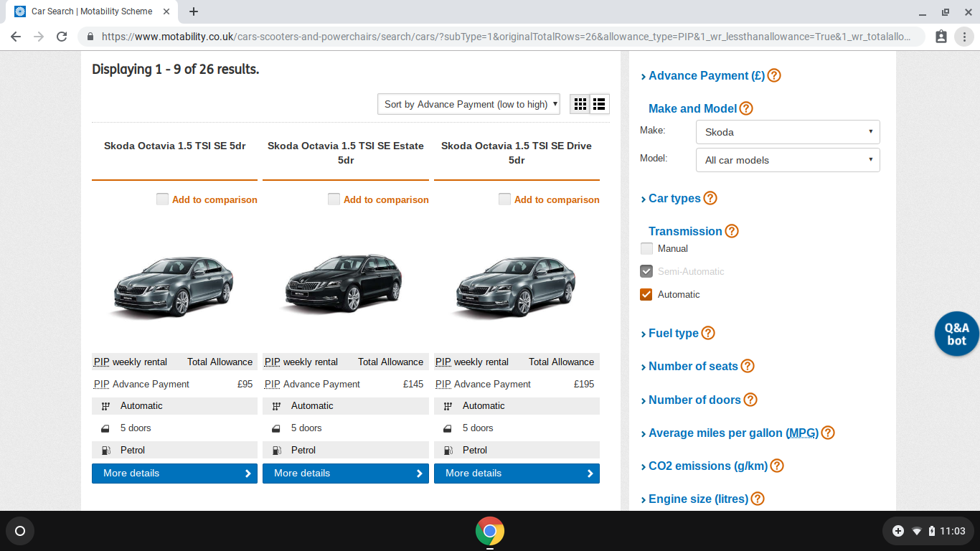This screenshot has height=551, width=980.
Task: View More details for Octavia SE Estate
Action: (x=345, y=473)
